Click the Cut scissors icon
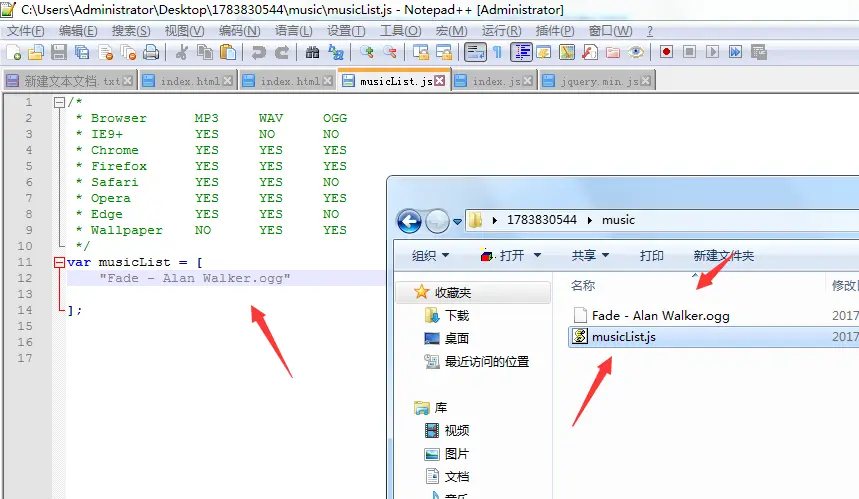This screenshot has width=859, height=499. 182,52
